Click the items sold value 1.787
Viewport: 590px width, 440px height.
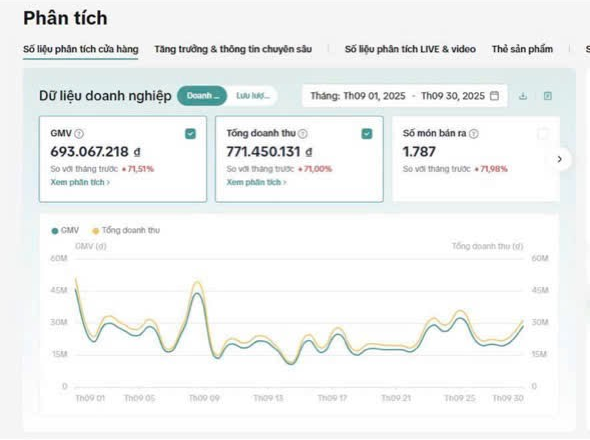(x=419, y=152)
